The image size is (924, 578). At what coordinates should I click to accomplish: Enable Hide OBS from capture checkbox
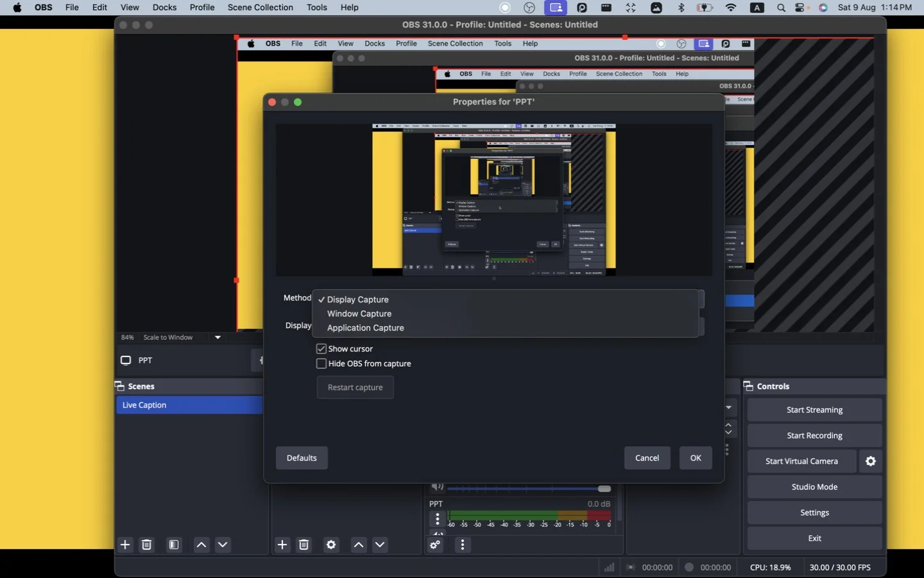tap(321, 363)
